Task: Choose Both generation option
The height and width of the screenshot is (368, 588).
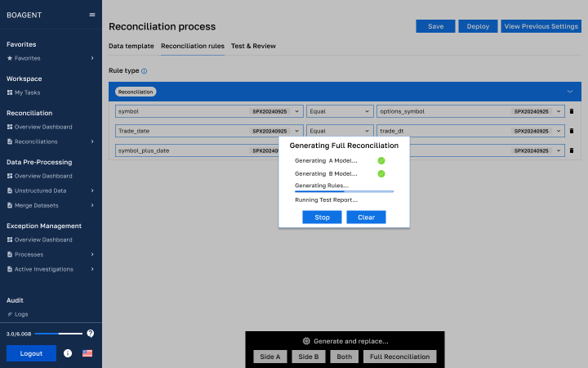Action: click(x=345, y=357)
